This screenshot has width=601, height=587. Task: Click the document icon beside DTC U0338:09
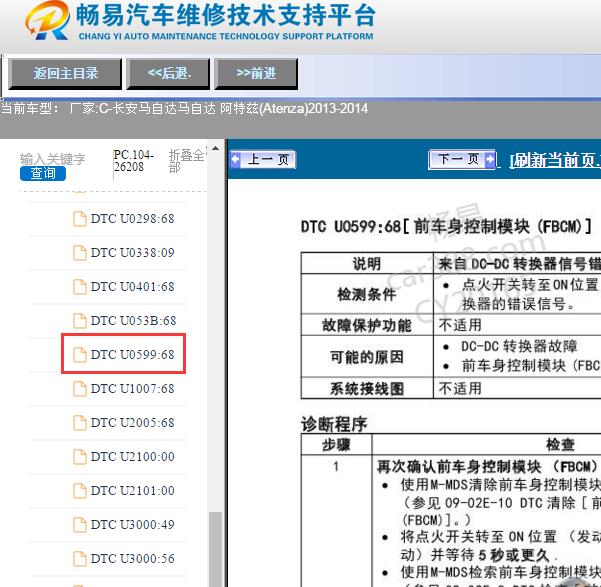pyautogui.click(x=80, y=253)
